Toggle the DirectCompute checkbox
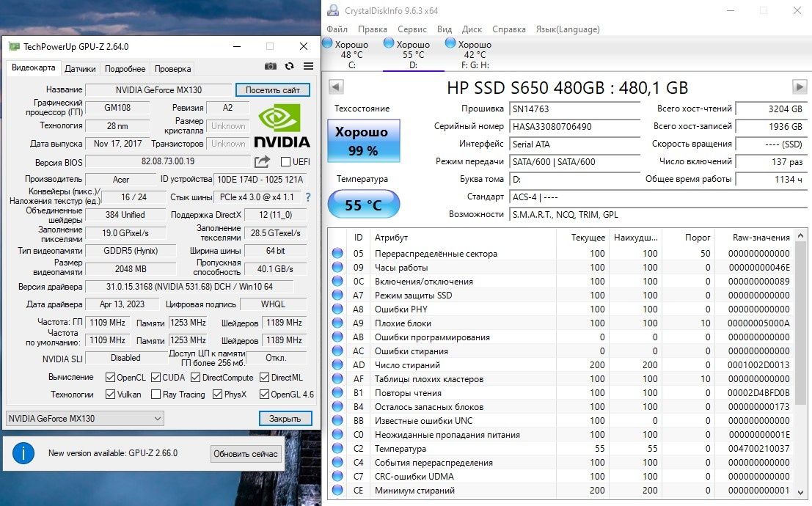812x506 pixels. 195,378
